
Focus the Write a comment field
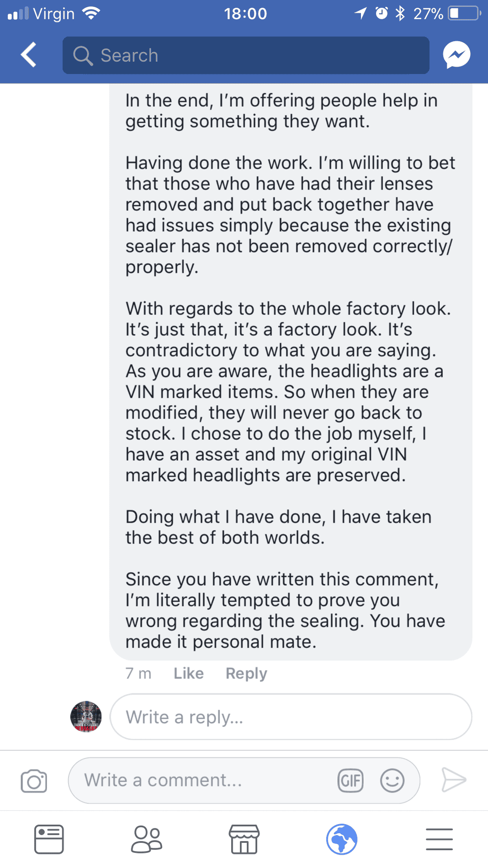(x=244, y=780)
